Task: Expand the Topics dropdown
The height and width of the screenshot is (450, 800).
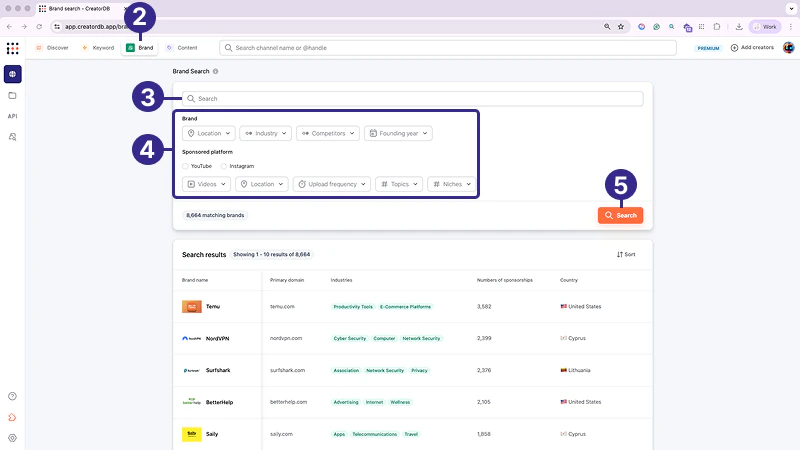Action: [x=399, y=184]
